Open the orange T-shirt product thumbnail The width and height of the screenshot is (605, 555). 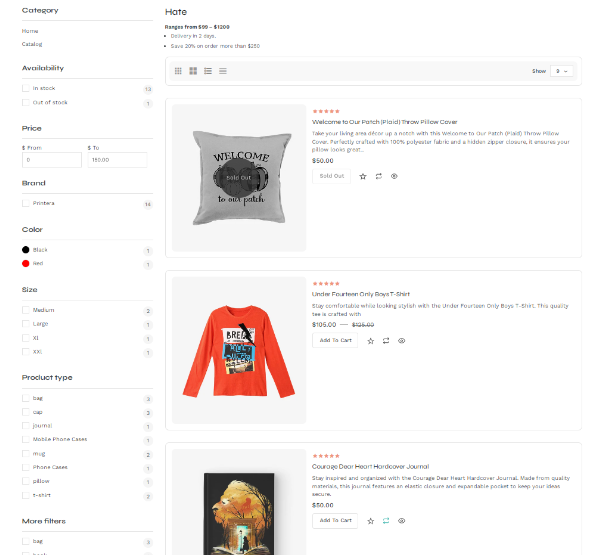[x=238, y=350]
